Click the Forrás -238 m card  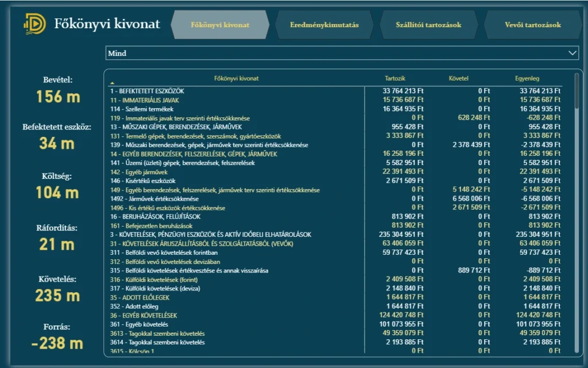pos(58,338)
